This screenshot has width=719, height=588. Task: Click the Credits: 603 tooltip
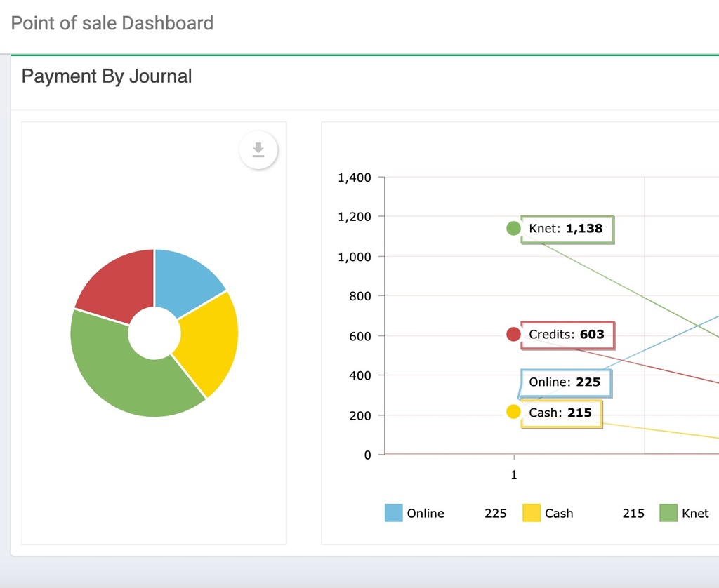point(567,335)
